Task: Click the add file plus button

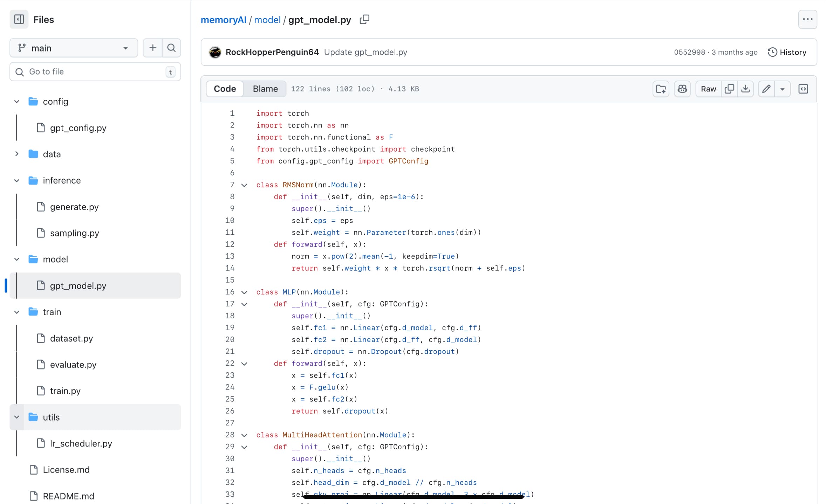Action: click(x=153, y=48)
